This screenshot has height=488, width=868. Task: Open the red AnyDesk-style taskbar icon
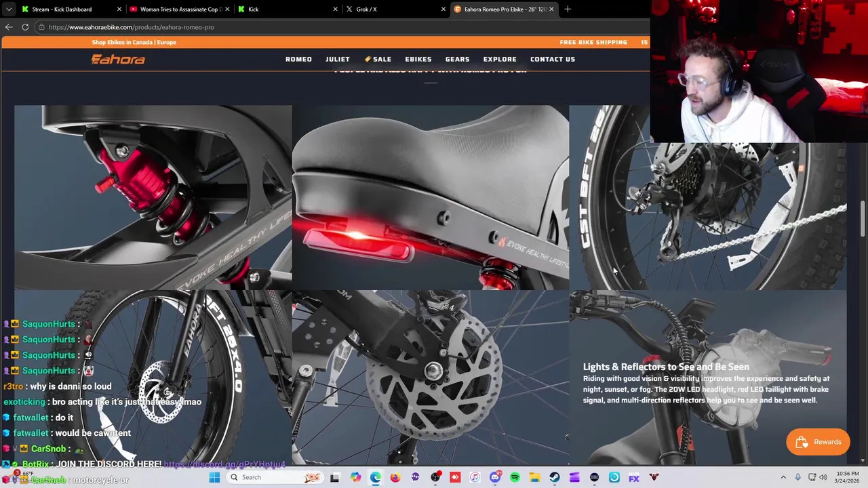(x=455, y=477)
